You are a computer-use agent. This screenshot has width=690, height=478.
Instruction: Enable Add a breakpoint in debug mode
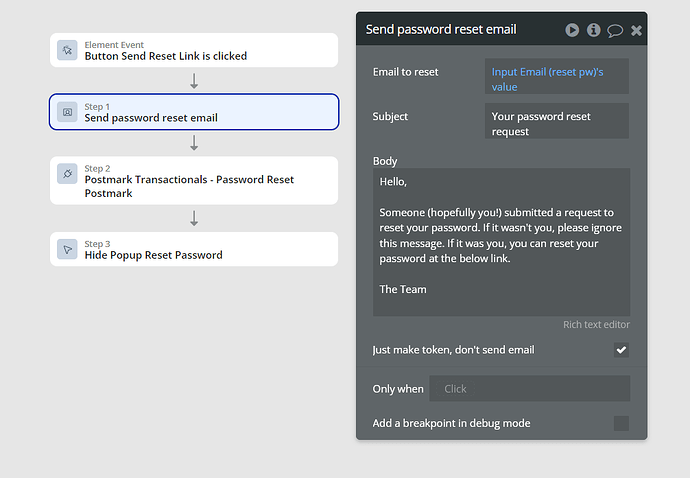[621, 423]
